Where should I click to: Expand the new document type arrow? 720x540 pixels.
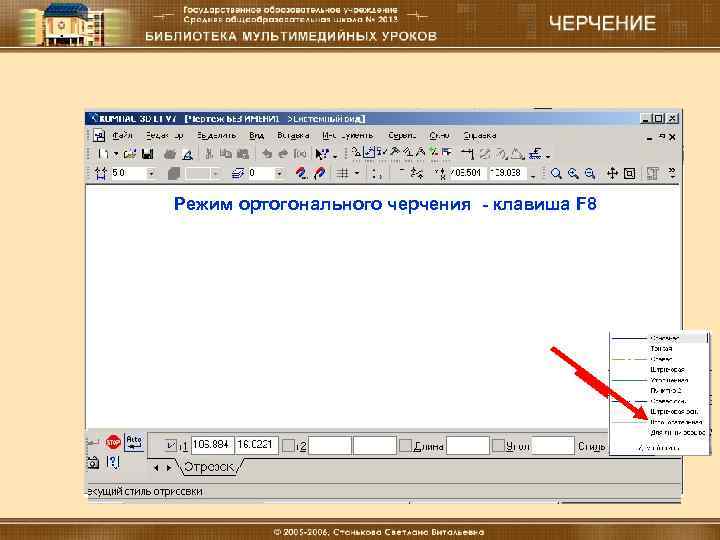pos(116,155)
